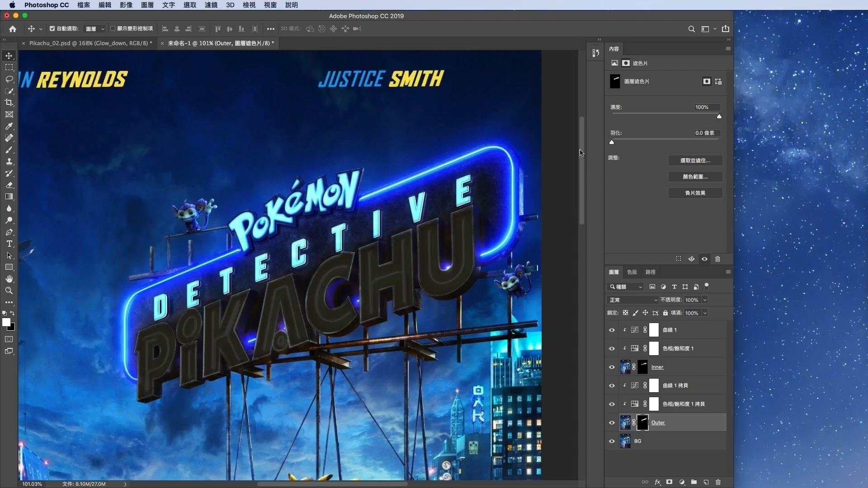Delete mask using Properties trash icon
Screen dimensions: 868x488
pos(717,259)
